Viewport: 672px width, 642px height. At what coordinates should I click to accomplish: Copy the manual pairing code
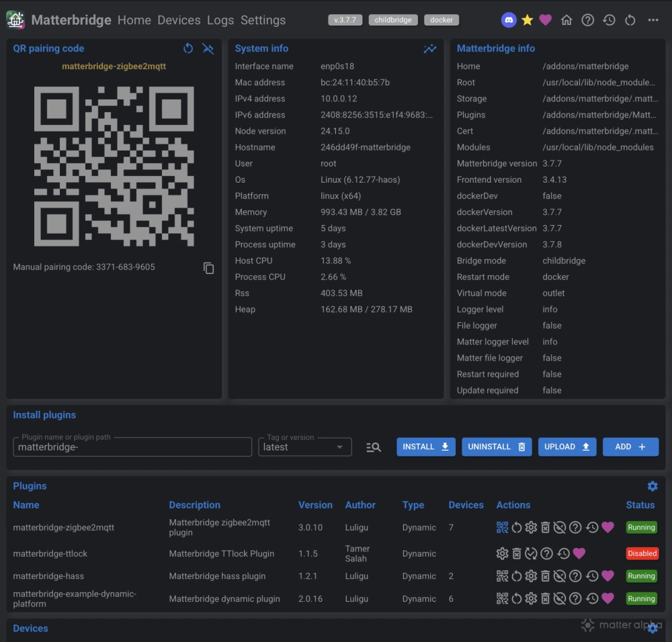(x=208, y=268)
